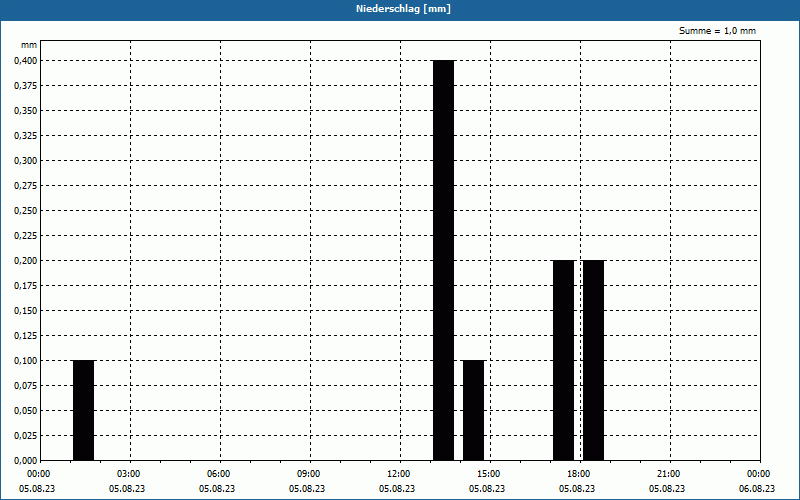Click the 0,250 y-axis value
The image size is (800, 500).
point(26,211)
